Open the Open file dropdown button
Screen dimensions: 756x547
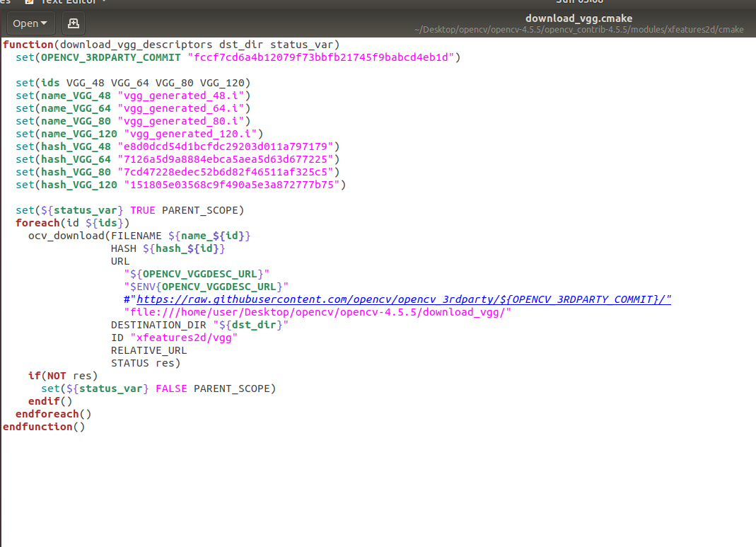click(x=30, y=23)
